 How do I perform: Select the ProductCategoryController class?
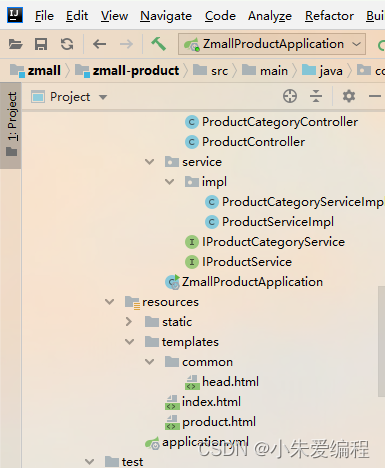pos(272,122)
